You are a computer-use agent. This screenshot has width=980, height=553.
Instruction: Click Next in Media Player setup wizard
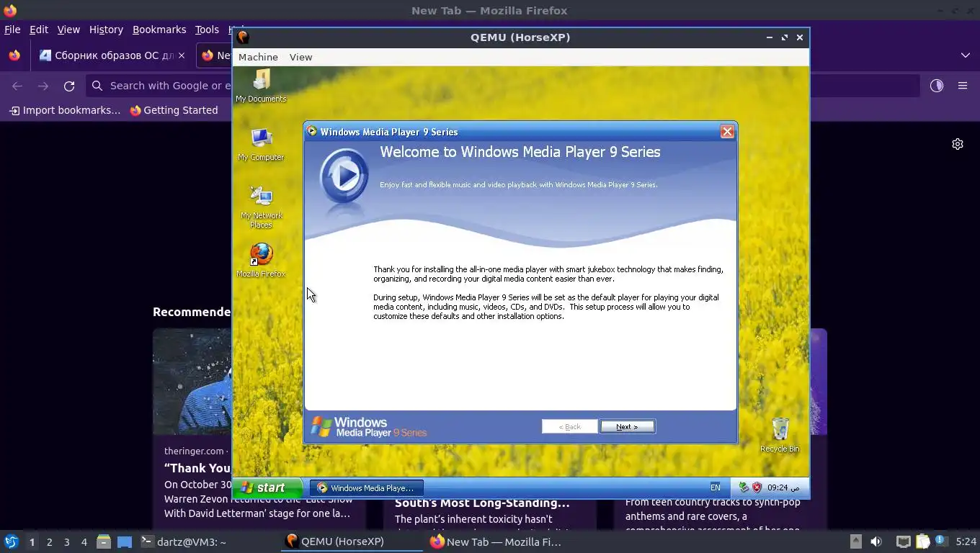[627, 426]
